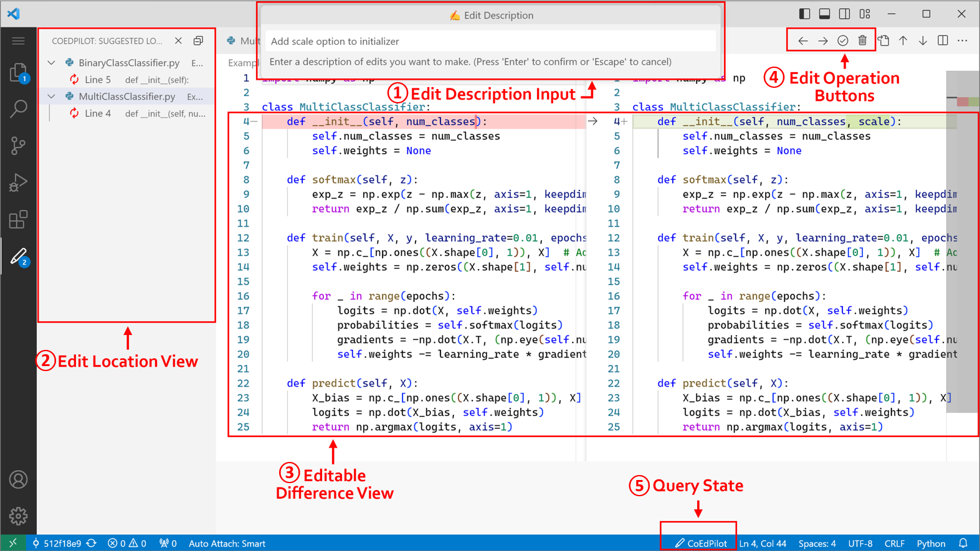Revert the line 4 change using the diff arrow
Viewport: 980px width, 551px height.
pos(592,121)
